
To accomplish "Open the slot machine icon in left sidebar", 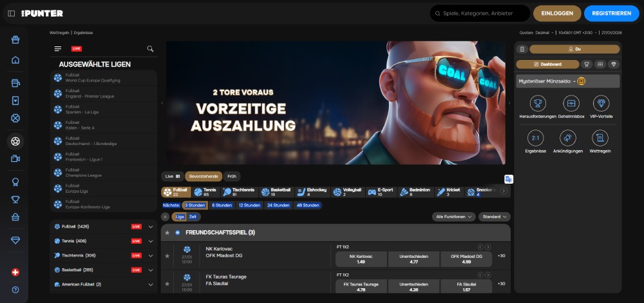I will click(15, 83).
